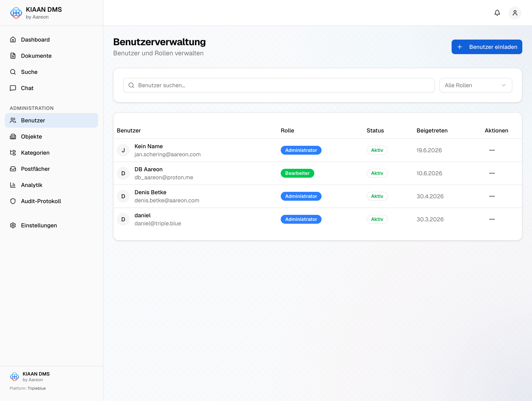Image resolution: width=532 pixels, height=401 pixels.
Task: Open Objekte in administration menu
Action: point(52,136)
